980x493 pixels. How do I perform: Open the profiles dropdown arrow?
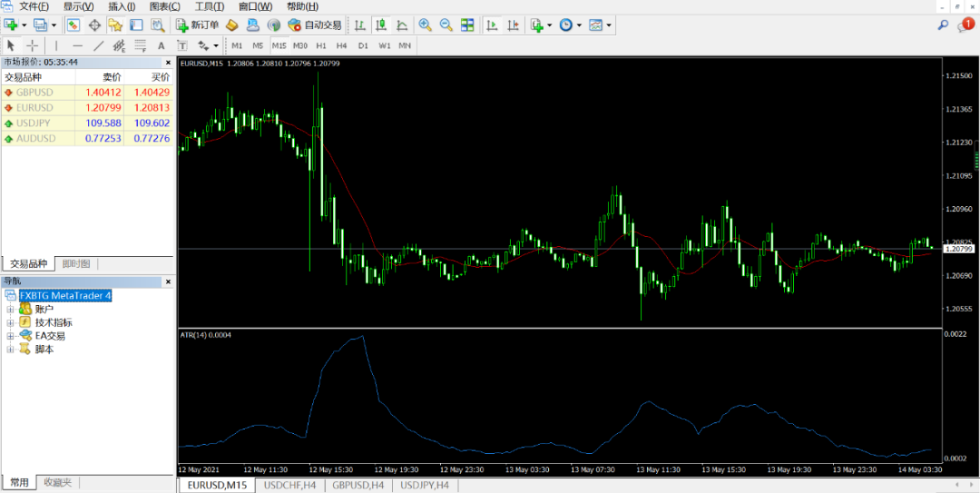[x=54, y=25]
